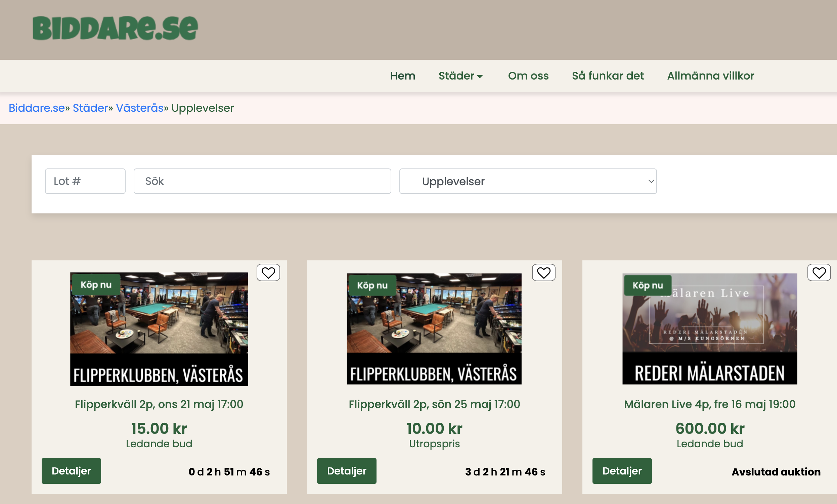Open Så funkar det page
Screen dimensions: 837x504
[x=607, y=76]
